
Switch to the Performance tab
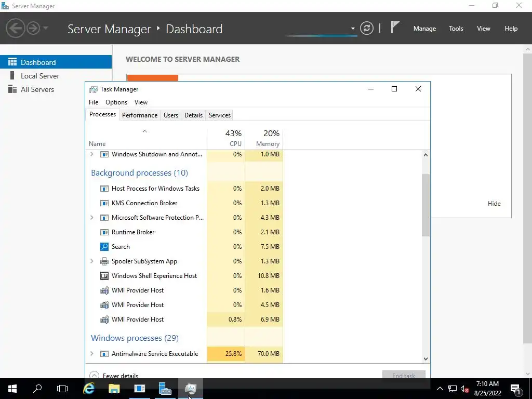139,115
